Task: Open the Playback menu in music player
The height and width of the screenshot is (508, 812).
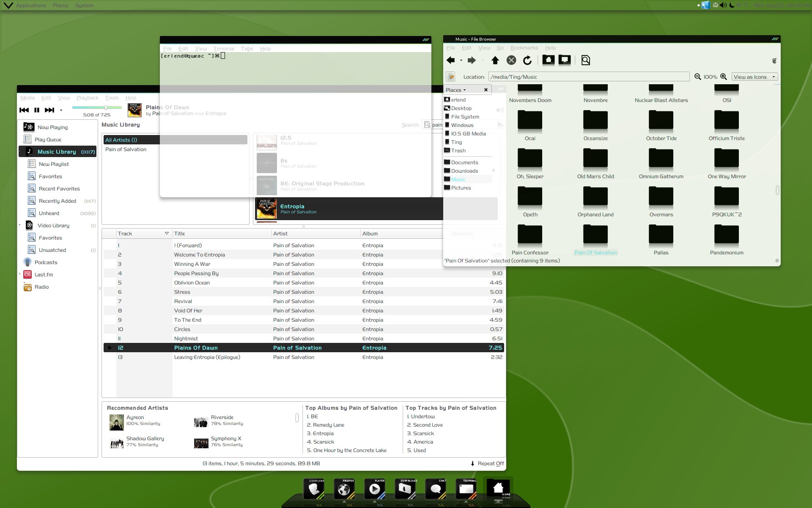Action: (87, 98)
